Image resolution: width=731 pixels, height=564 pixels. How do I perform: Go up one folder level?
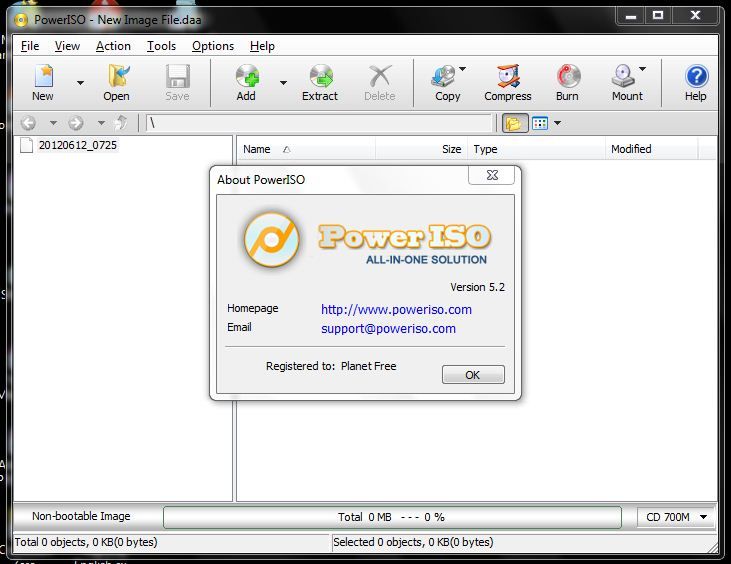pos(121,123)
